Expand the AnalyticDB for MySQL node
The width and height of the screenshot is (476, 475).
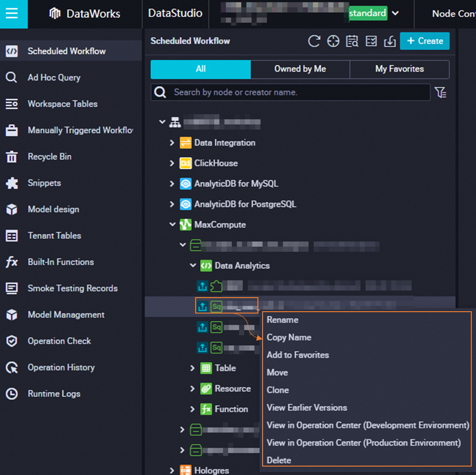(172, 183)
